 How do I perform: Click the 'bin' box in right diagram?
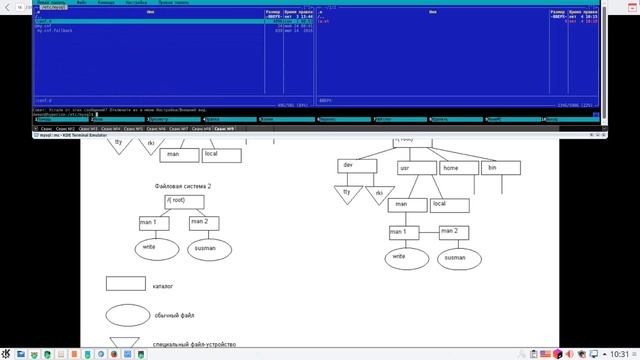coord(501,168)
